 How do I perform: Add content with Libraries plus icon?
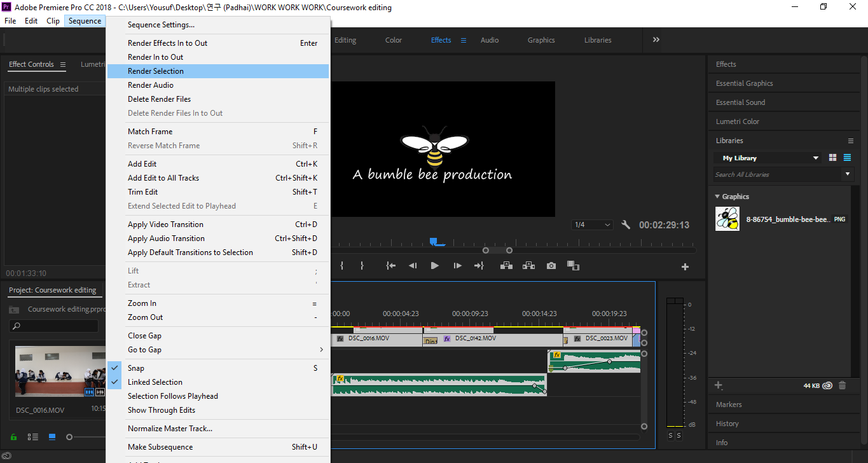719,385
